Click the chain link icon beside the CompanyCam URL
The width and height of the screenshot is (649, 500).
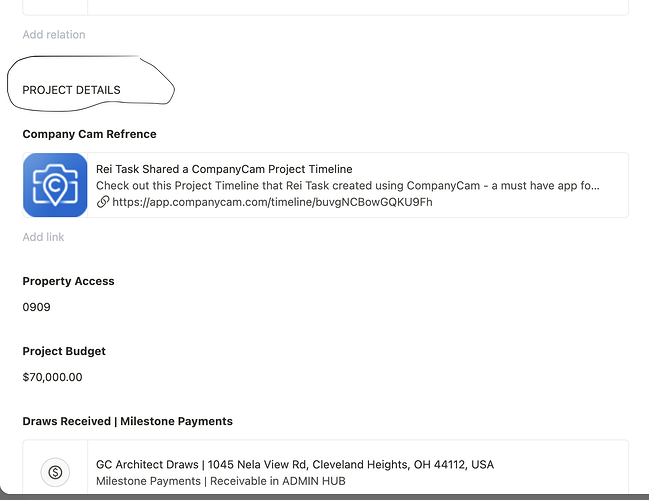point(103,202)
